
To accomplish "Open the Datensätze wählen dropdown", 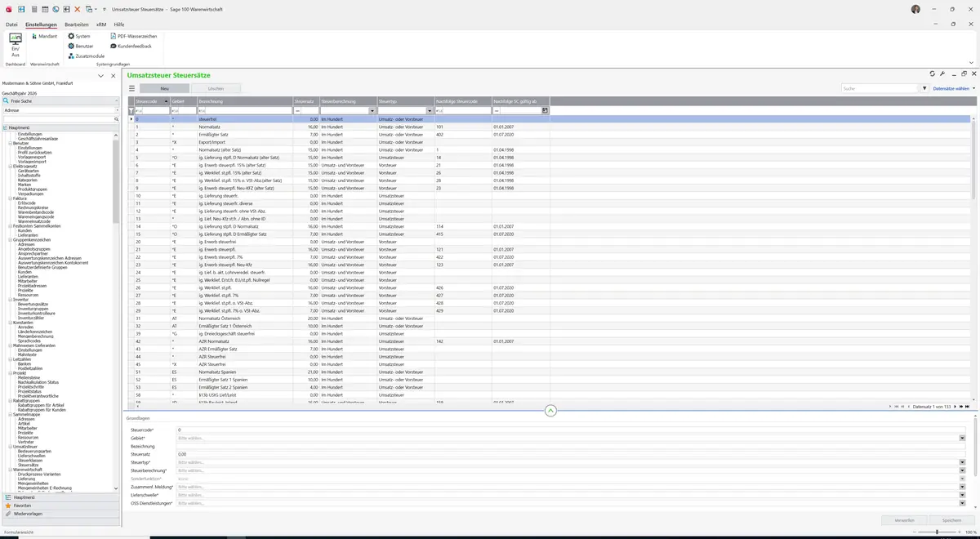I will 953,88.
